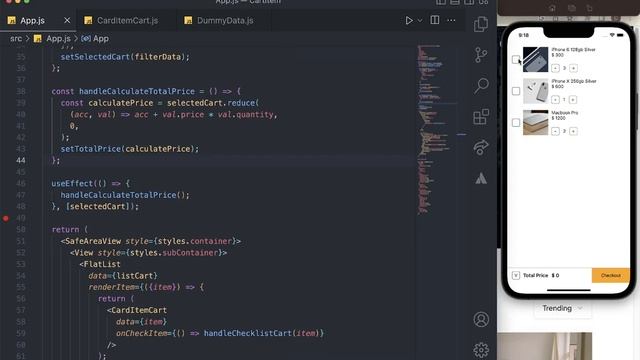Viewport: 640px width, 360px height.
Task: Increase quantity of iPhone 6 128gb Silver
Action: coord(573,68)
